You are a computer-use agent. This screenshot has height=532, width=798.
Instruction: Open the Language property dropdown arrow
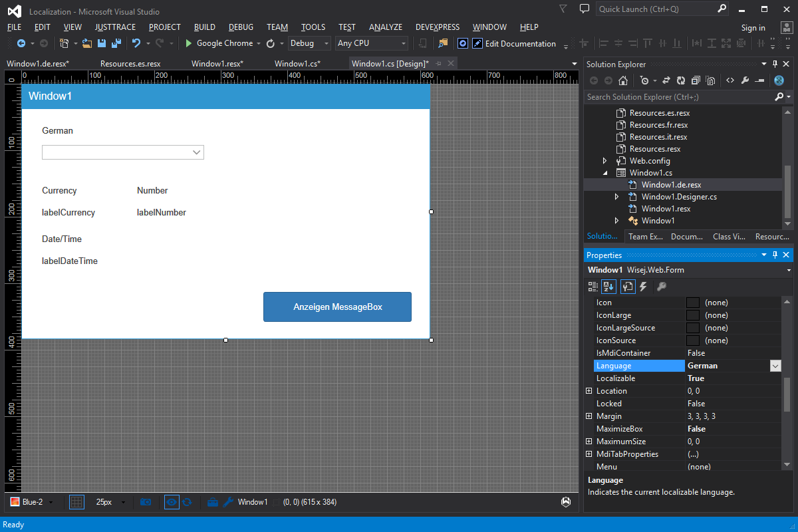(775, 366)
